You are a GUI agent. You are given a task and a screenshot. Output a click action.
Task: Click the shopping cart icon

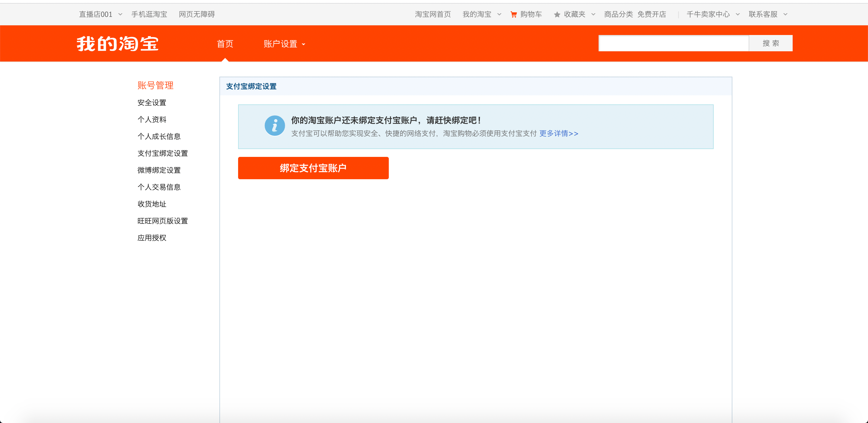[x=514, y=14]
